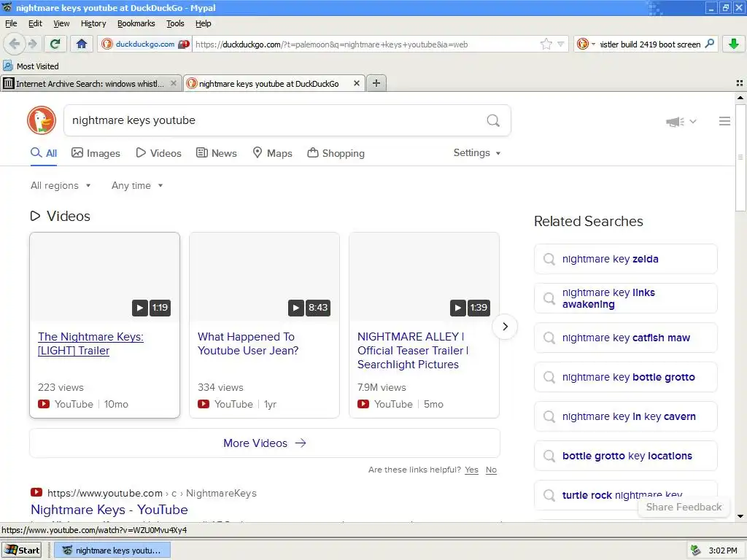Close the Internet Archive Search tab
Viewport: 747px width, 560px height.
tap(174, 83)
